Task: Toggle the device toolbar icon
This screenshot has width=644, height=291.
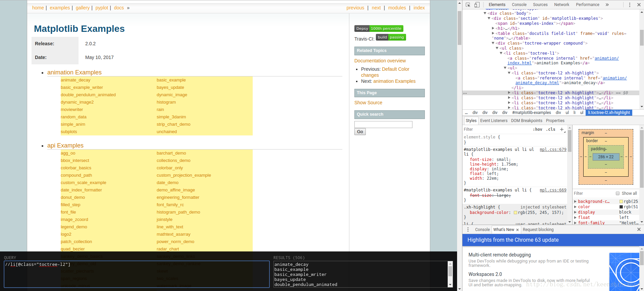Action: [477, 5]
